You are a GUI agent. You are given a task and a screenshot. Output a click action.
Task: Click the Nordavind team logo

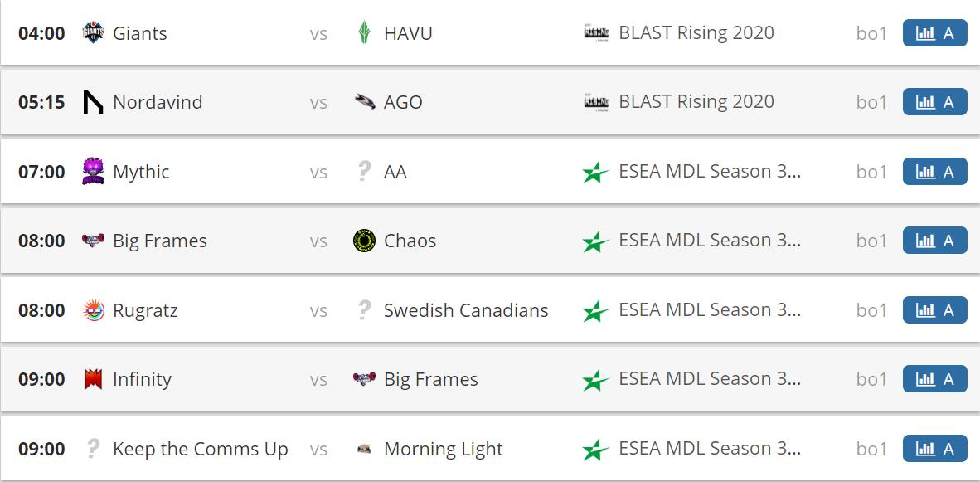(x=94, y=102)
